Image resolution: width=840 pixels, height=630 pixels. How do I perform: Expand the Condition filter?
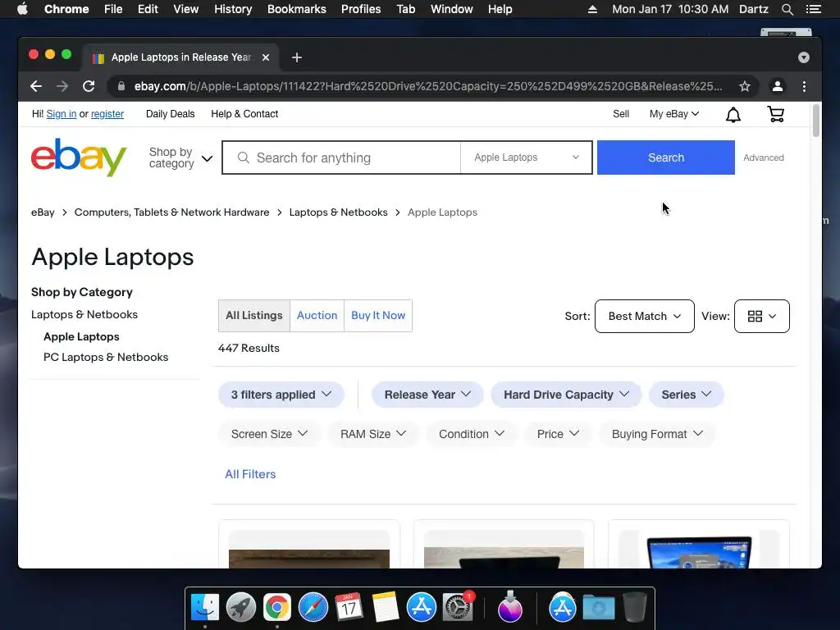pyautogui.click(x=472, y=434)
